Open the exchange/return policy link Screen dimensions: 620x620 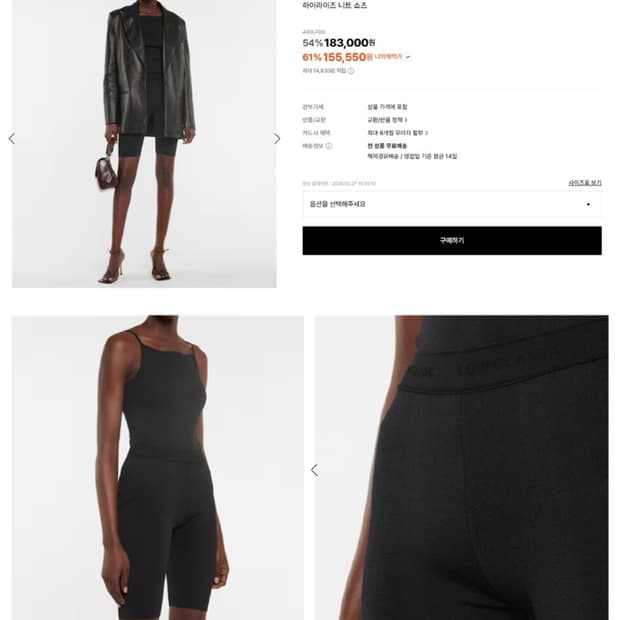(388, 120)
